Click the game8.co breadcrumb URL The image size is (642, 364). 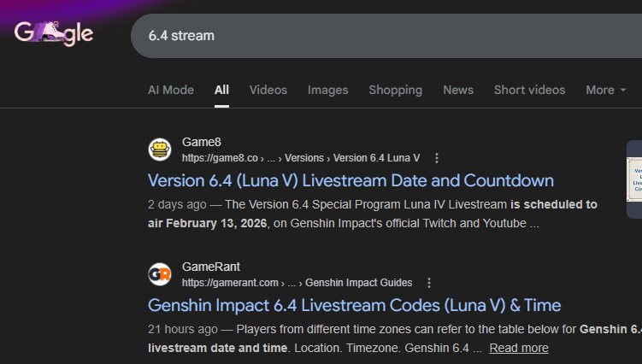(301, 158)
